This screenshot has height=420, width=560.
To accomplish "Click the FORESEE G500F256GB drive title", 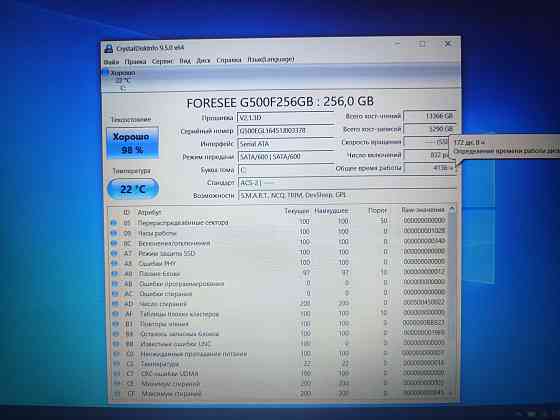I will coord(280,102).
